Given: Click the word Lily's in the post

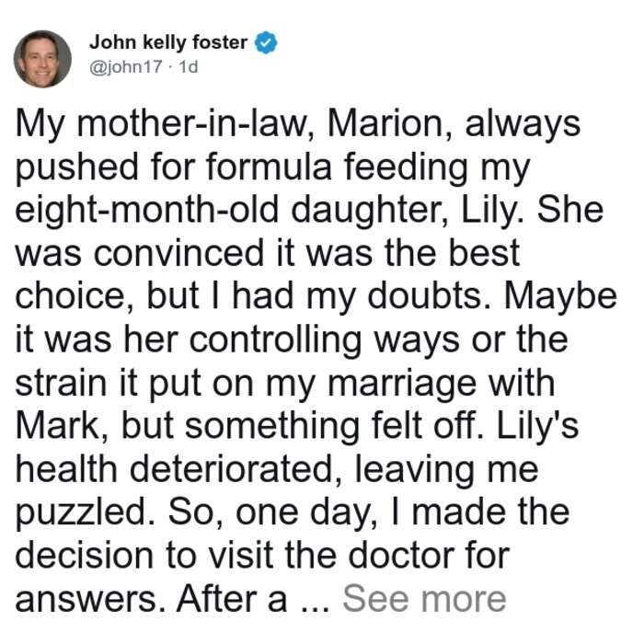Looking at the screenshot, I should click(x=537, y=425).
